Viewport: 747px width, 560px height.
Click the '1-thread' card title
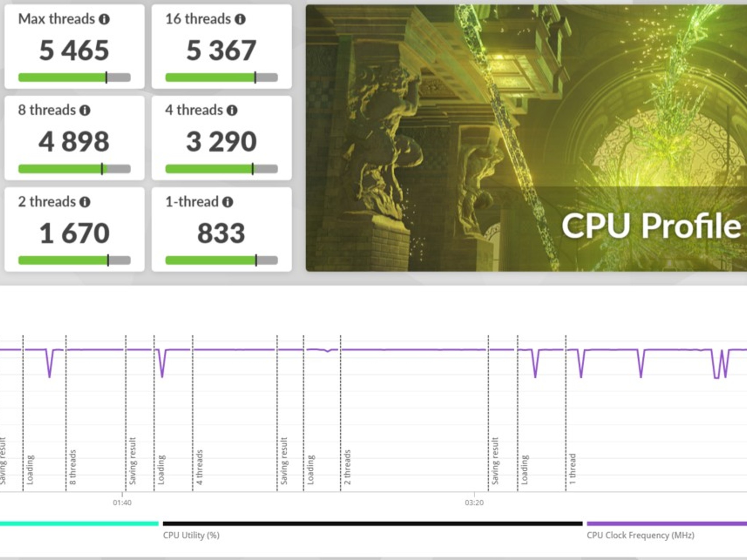[192, 202]
